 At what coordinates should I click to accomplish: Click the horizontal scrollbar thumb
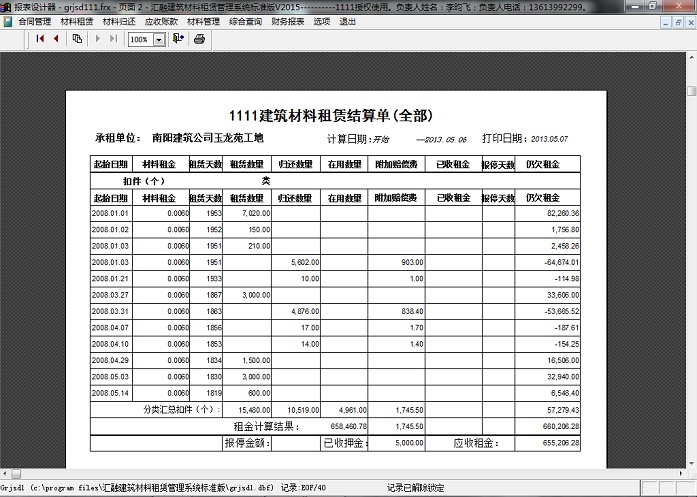tap(16, 473)
